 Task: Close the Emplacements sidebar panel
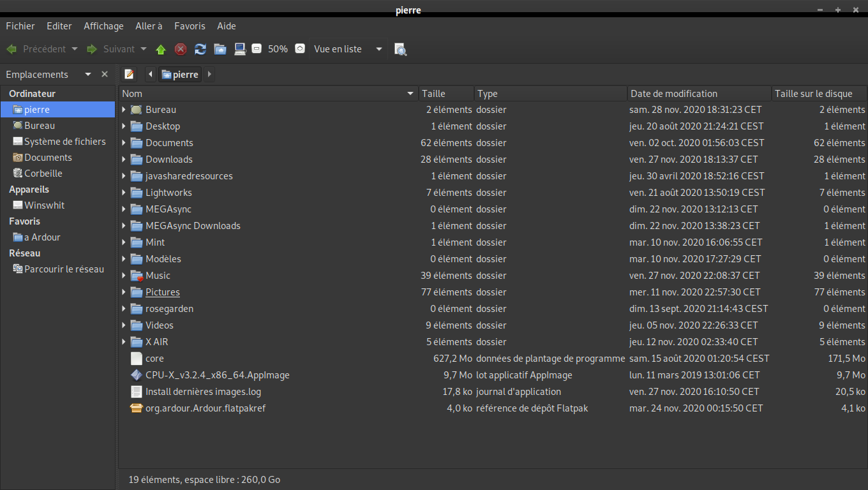105,75
